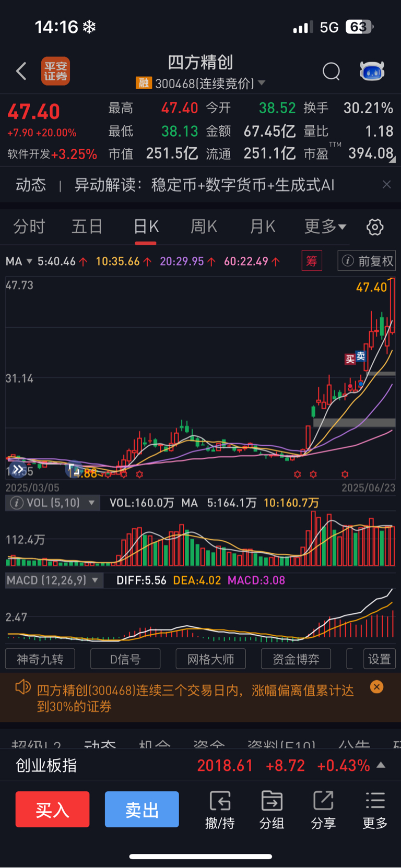Tap the 市盈 394.08 value
The height and width of the screenshot is (868, 401).
tap(371, 153)
